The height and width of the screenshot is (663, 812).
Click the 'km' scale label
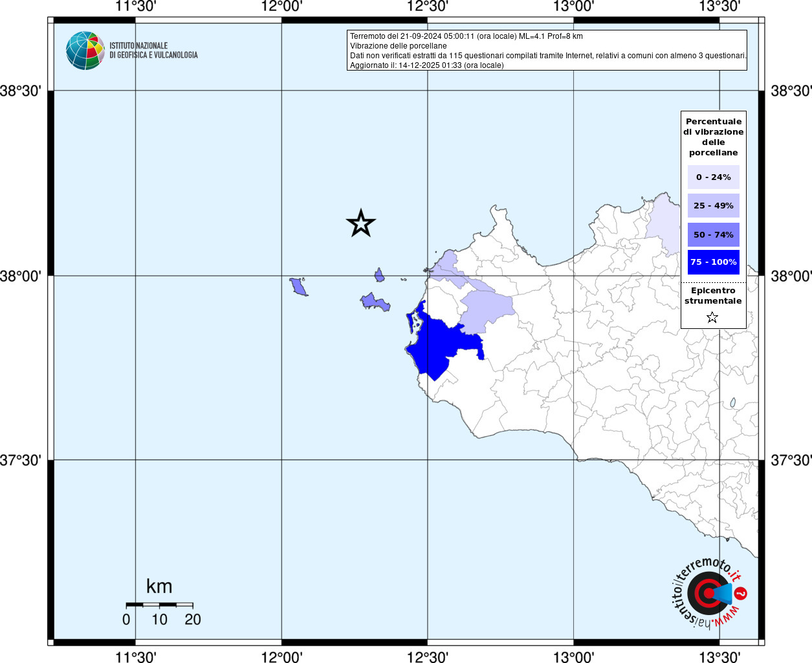(159, 586)
